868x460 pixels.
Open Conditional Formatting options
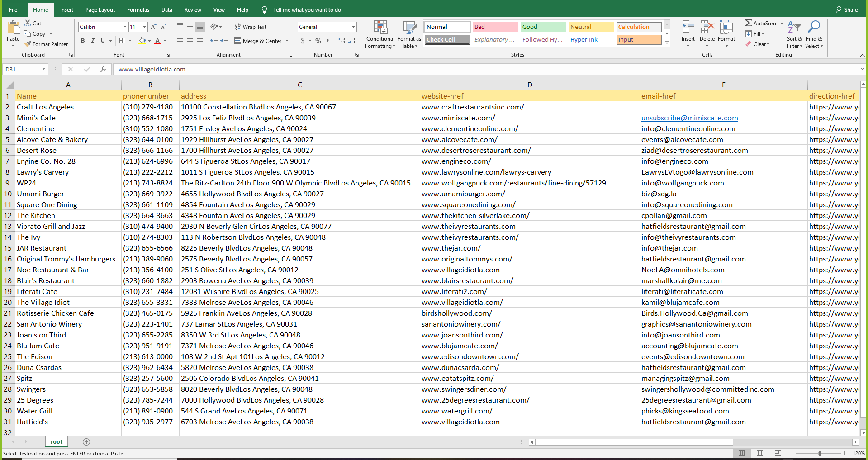coord(380,34)
